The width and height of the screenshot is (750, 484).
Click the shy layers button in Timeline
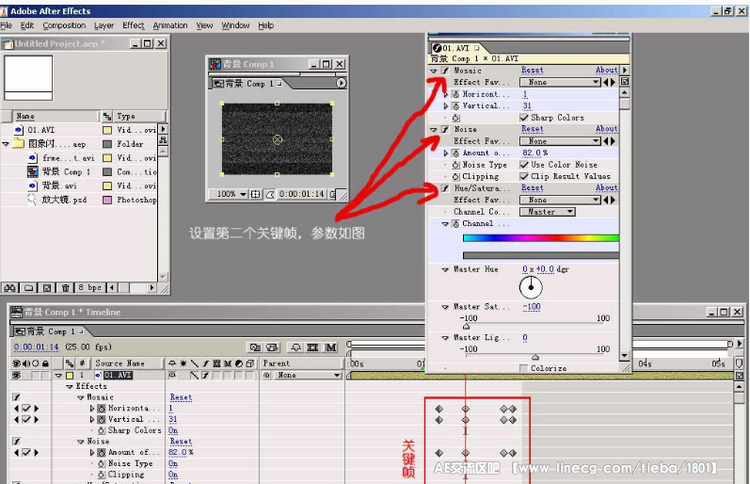[x=296, y=347]
